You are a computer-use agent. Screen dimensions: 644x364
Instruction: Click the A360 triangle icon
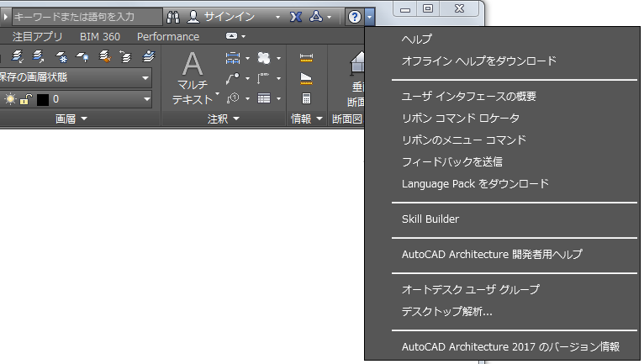tap(316, 17)
